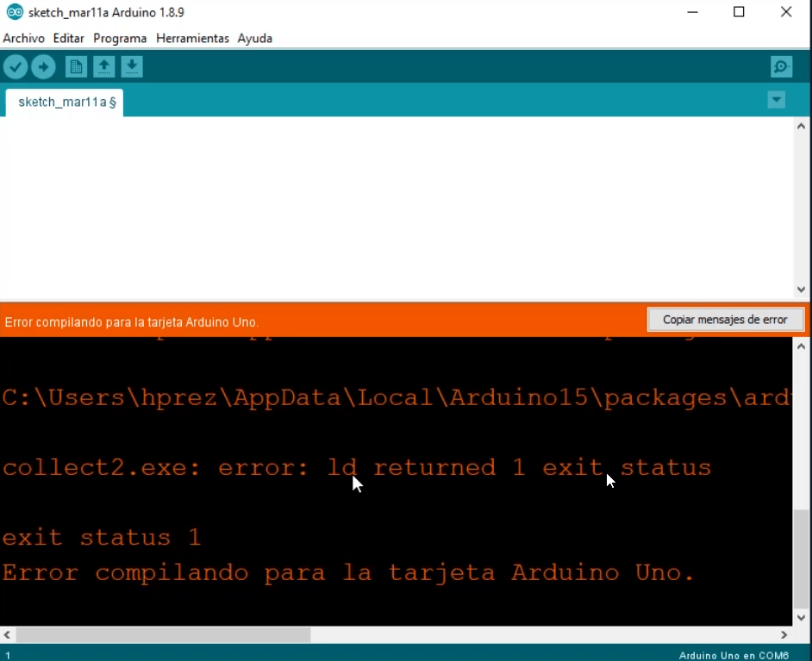
Task: Click the editor scrollbar up arrow
Action: [x=801, y=126]
